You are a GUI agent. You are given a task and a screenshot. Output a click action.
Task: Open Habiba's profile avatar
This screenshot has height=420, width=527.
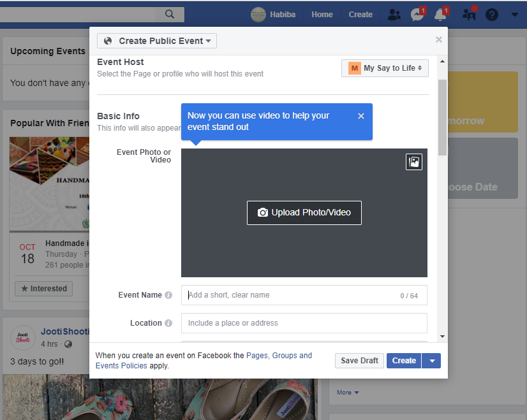click(x=258, y=15)
